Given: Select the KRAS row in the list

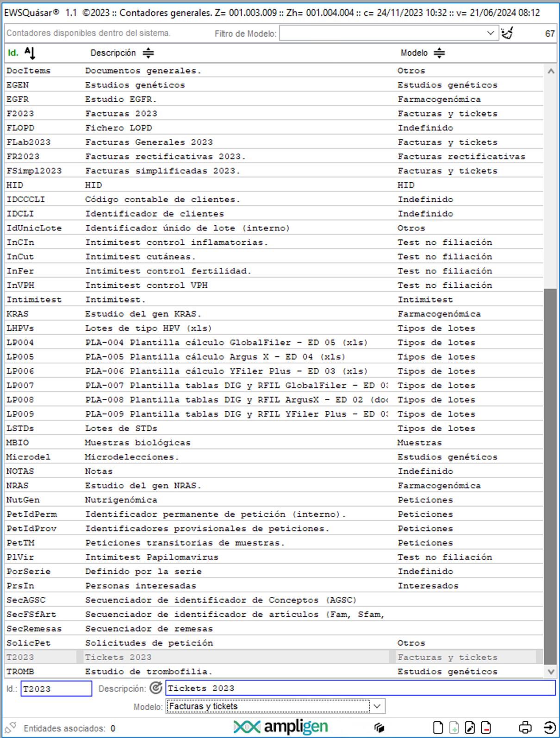Looking at the screenshot, I should [185, 314].
